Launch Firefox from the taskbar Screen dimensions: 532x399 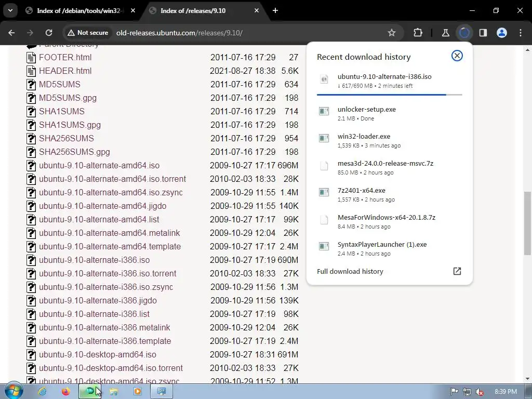[65, 391]
